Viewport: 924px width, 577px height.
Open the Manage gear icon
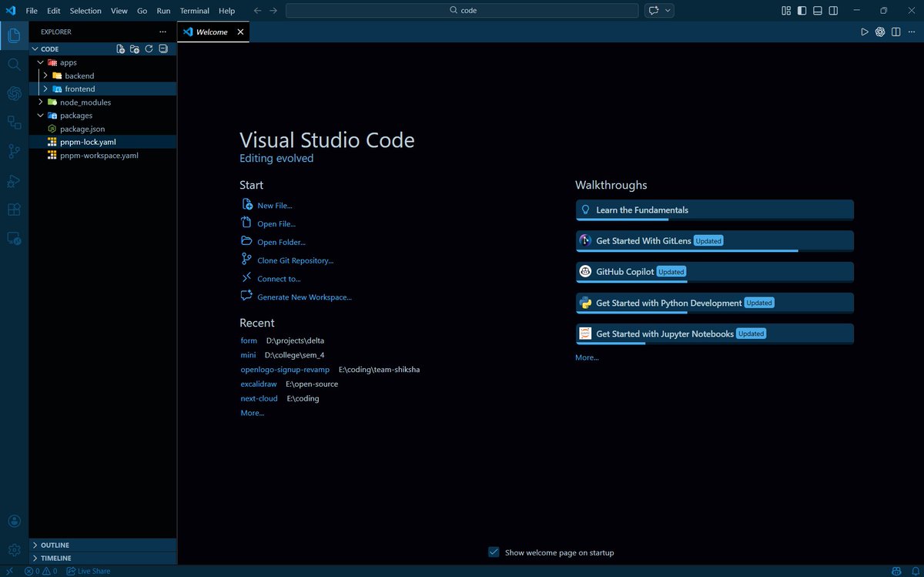pyautogui.click(x=14, y=550)
